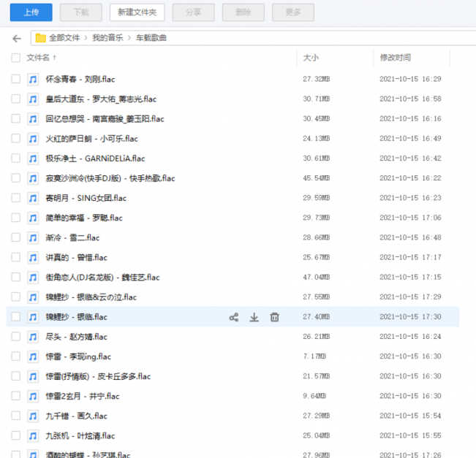Click music icon of 皇后大道东 file
This screenshot has width=476, height=458.
33,99
